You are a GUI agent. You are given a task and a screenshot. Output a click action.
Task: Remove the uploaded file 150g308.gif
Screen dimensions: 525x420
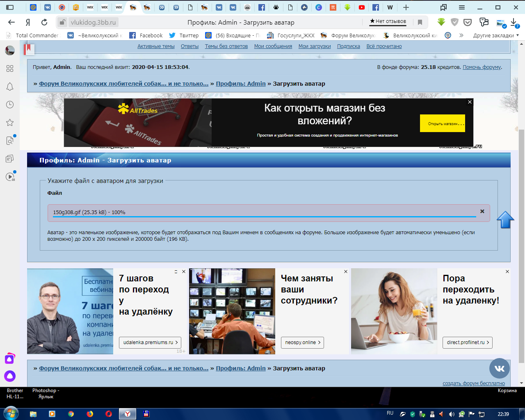pyautogui.click(x=482, y=211)
